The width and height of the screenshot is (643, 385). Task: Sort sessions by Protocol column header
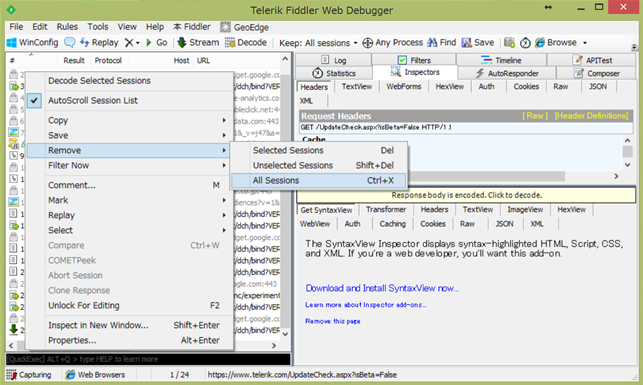108,61
